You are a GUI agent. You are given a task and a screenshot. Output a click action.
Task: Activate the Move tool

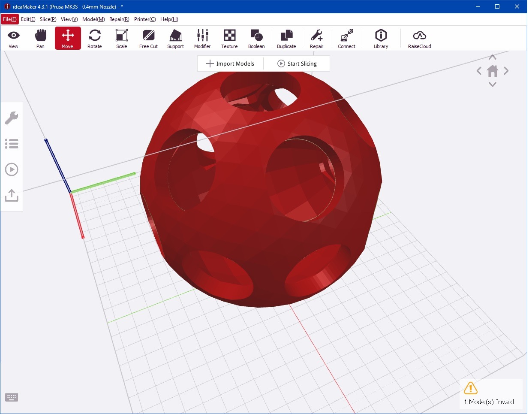click(67, 39)
